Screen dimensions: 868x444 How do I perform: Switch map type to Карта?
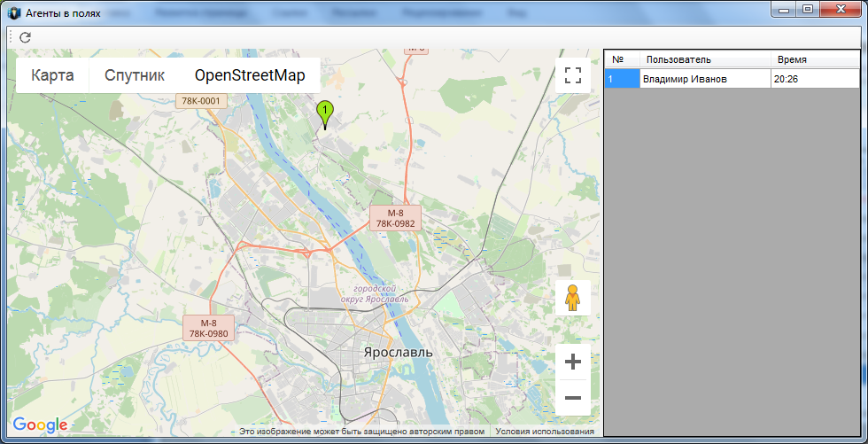pos(52,75)
